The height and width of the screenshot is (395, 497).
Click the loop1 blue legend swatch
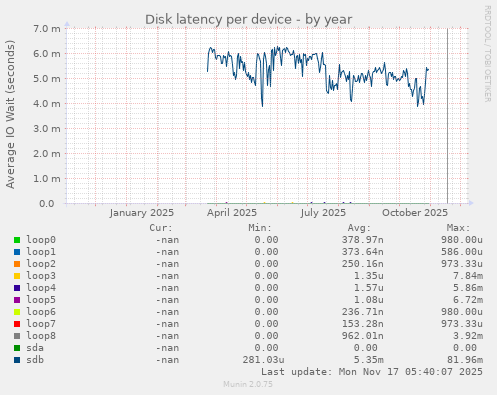tap(17, 252)
